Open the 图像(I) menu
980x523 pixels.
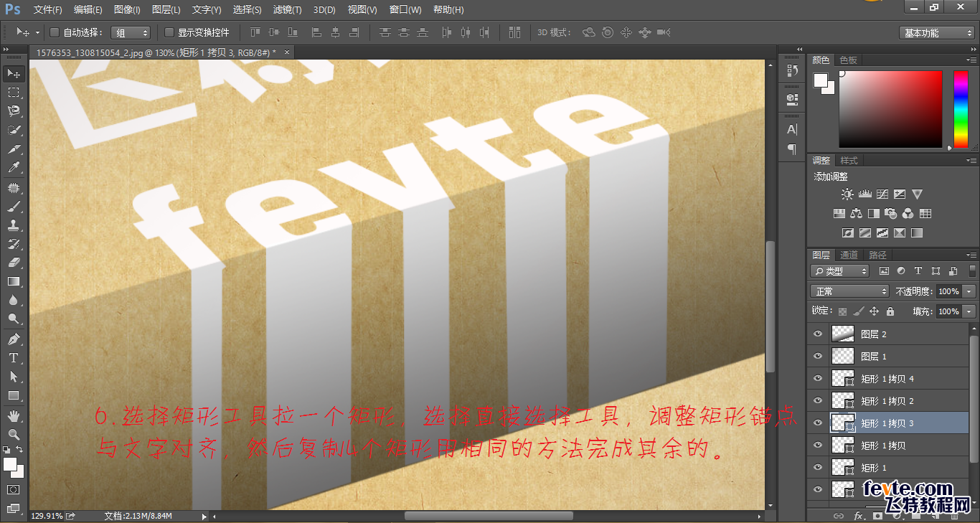point(127,10)
